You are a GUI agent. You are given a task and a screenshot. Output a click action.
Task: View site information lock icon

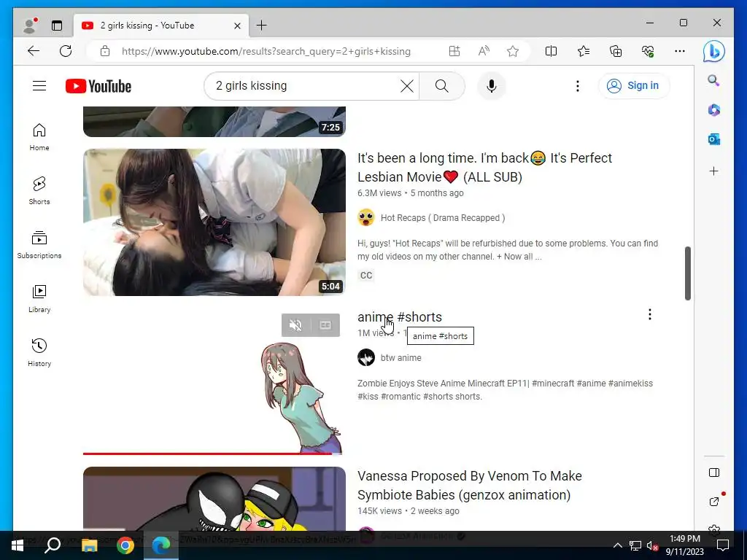[105, 52]
